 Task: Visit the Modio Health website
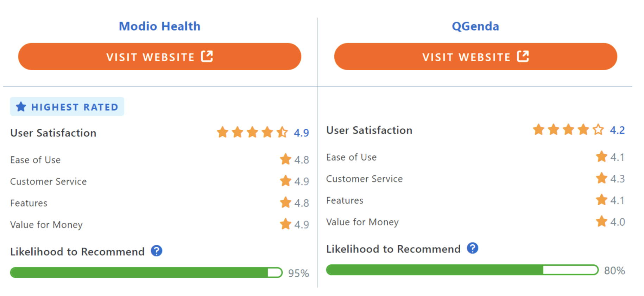tap(160, 57)
